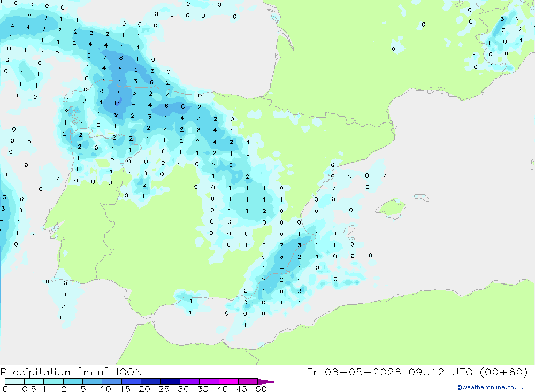Click the '0.5' legend scale label

(x=29, y=389)
